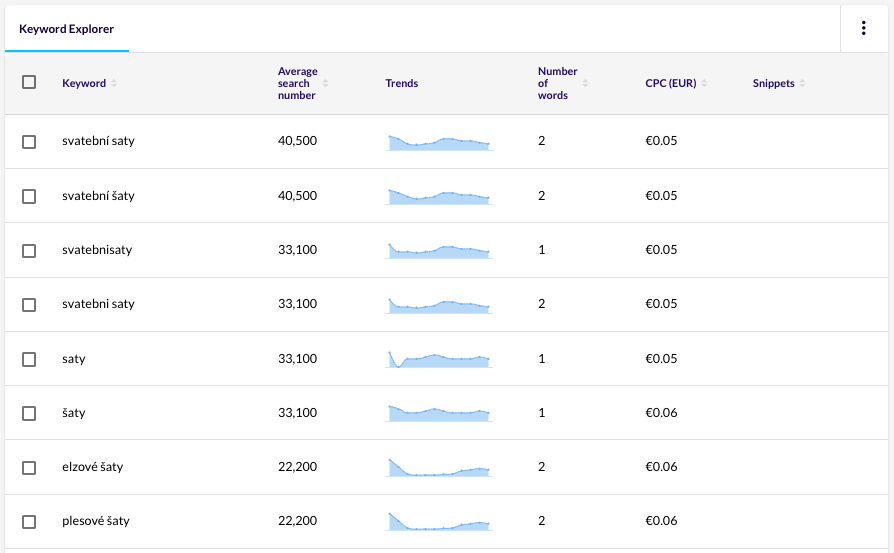Select checkbox for plesové šaty row
894x553 pixels.
[29, 522]
